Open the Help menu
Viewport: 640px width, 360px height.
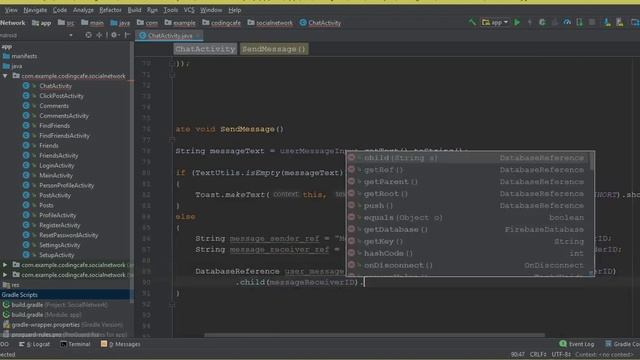pyautogui.click(x=235, y=10)
